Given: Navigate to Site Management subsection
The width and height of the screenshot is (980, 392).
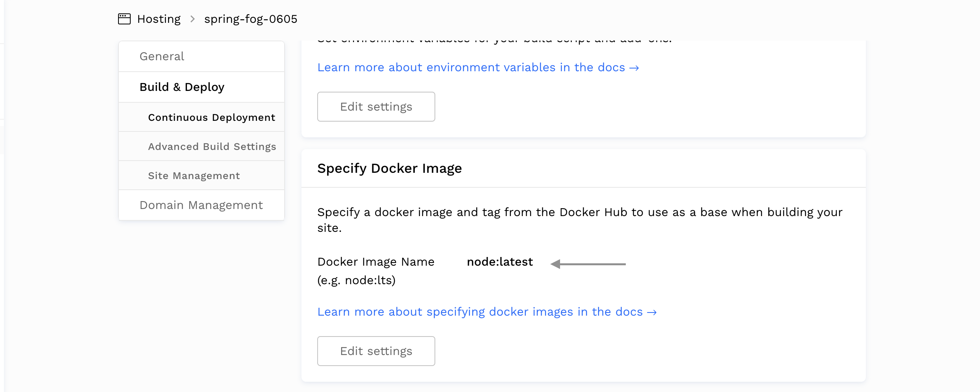Looking at the screenshot, I should 194,176.
